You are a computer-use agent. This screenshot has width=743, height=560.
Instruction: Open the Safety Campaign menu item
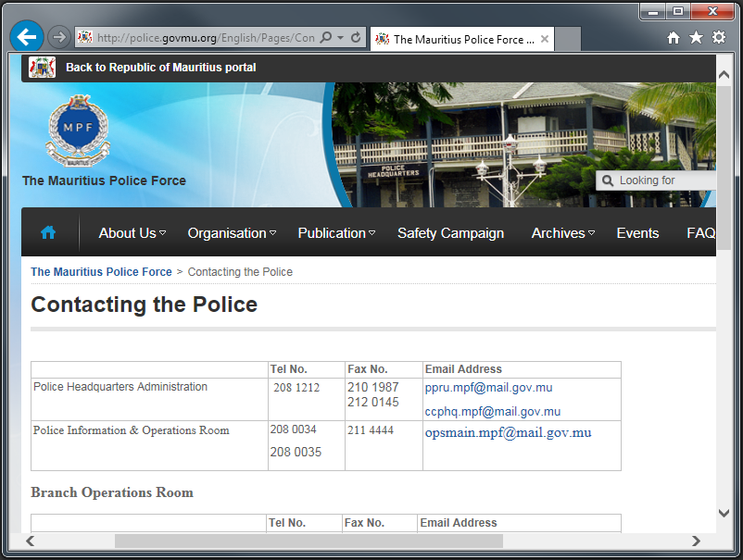[x=450, y=233]
